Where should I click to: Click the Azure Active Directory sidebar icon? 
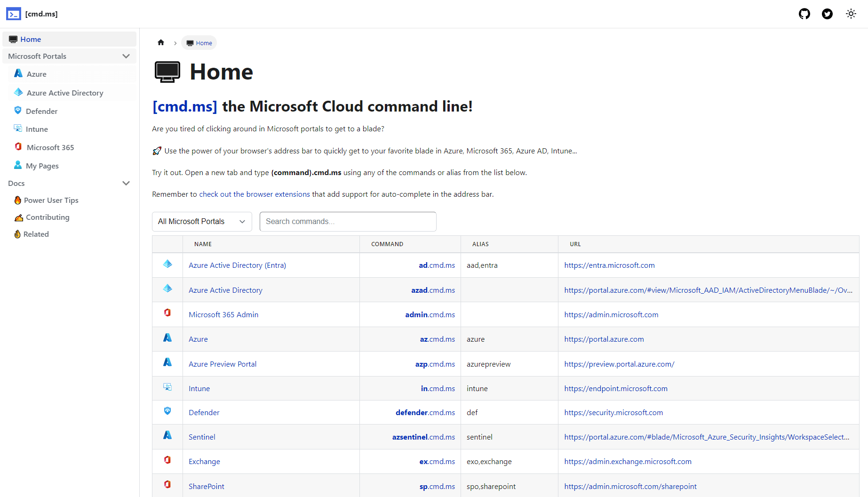(18, 92)
